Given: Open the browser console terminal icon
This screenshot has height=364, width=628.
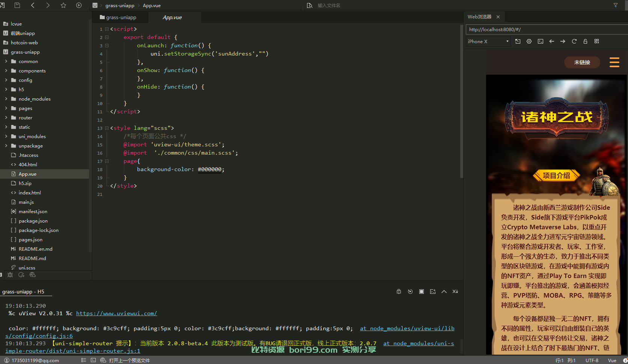Looking at the screenshot, I should (540, 41).
